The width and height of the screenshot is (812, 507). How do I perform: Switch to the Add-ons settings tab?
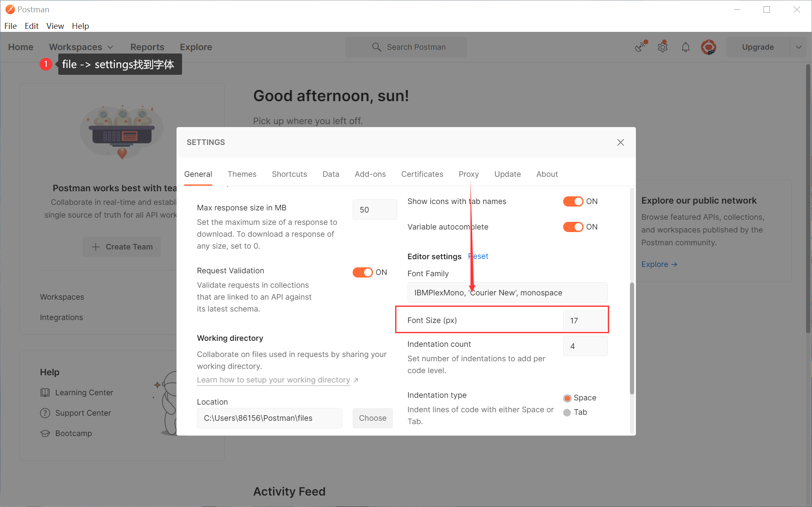click(x=370, y=174)
